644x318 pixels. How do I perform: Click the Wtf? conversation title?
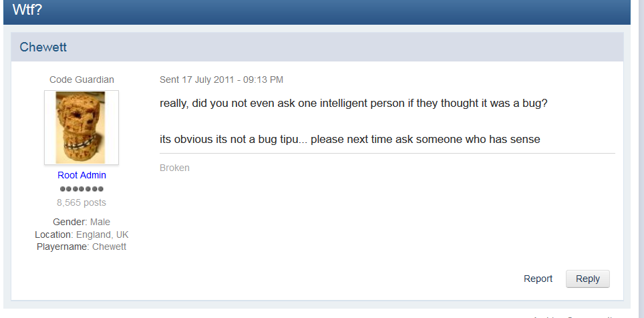pos(27,9)
